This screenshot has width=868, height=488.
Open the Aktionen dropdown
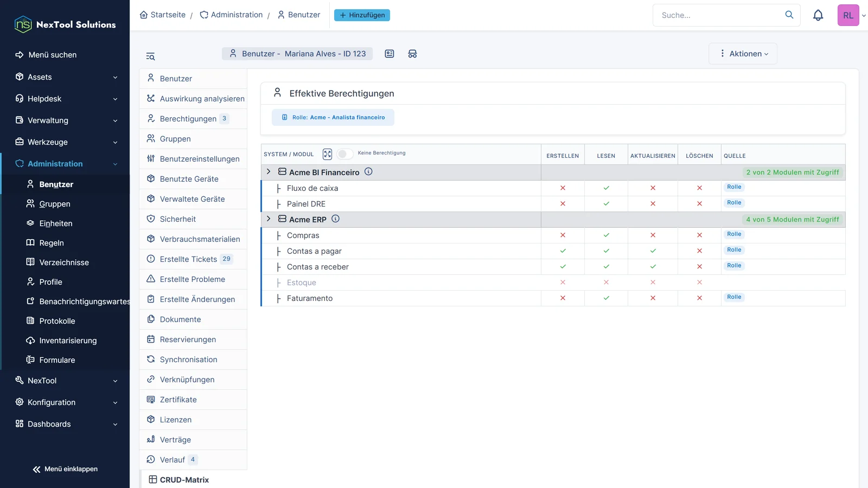tap(743, 54)
